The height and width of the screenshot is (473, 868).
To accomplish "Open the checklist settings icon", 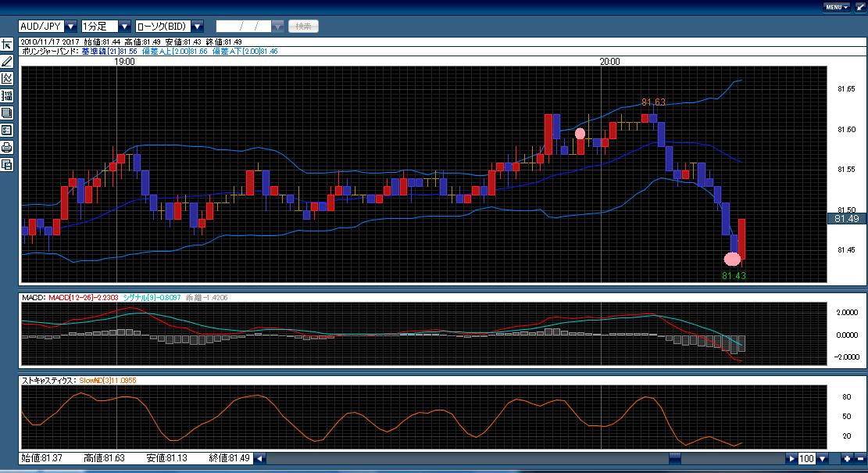I will coord(7,130).
